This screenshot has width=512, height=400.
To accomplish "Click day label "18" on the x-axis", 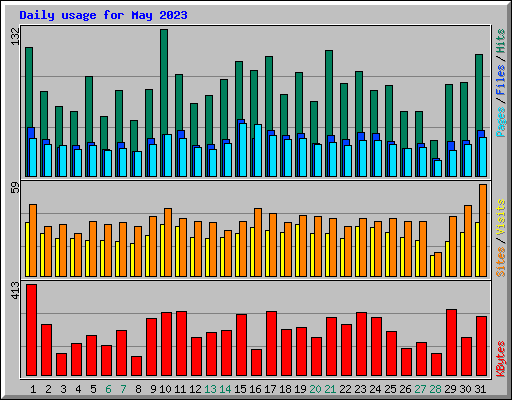I will (285, 389).
